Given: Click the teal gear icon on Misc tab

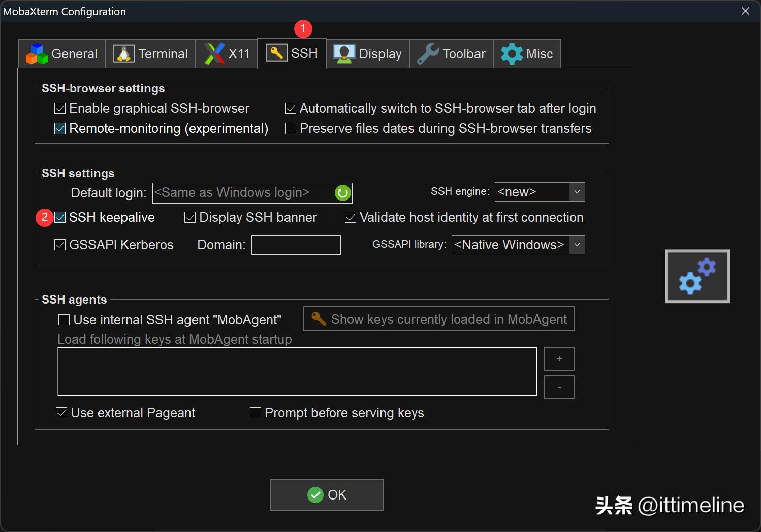Looking at the screenshot, I should pyautogui.click(x=512, y=54).
